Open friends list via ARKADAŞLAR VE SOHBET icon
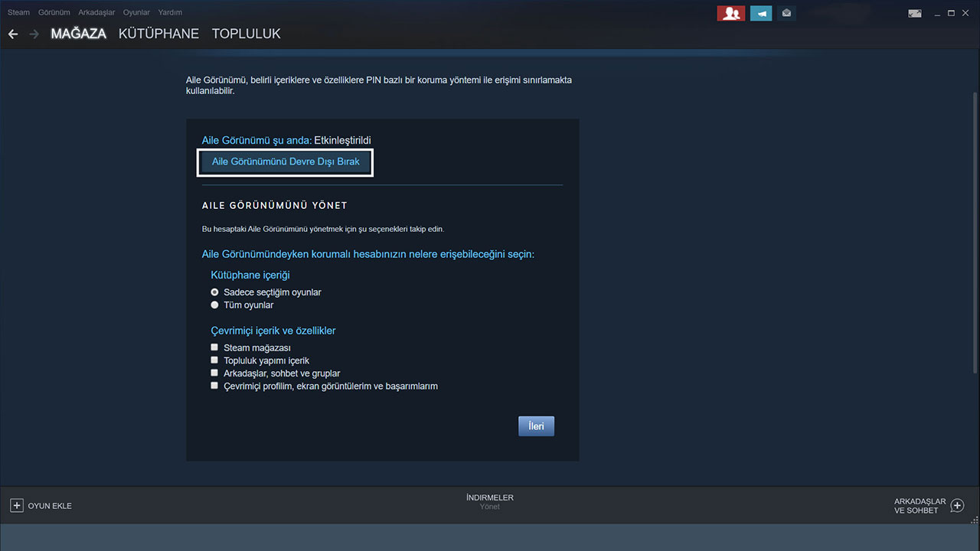The height and width of the screenshot is (551, 980). [957, 506]
